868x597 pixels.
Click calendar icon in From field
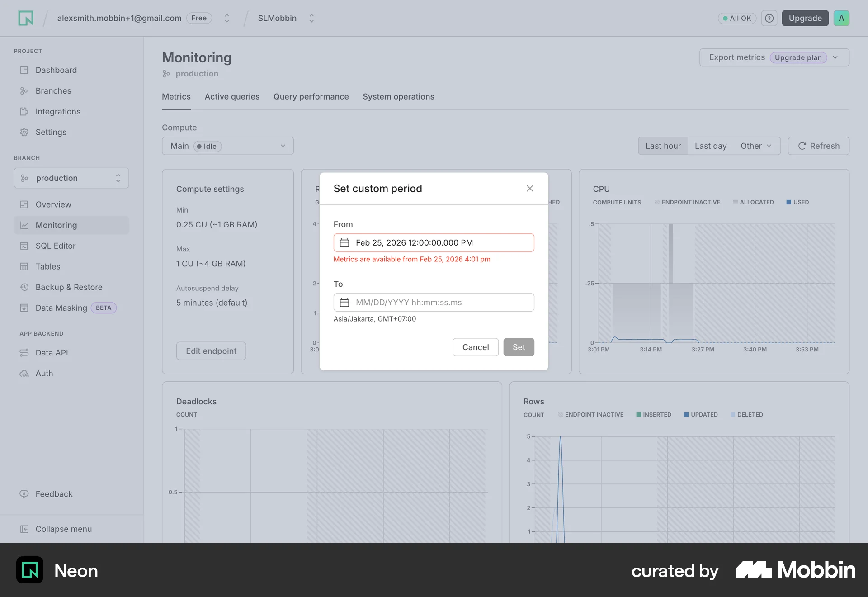tap(344, 243)
